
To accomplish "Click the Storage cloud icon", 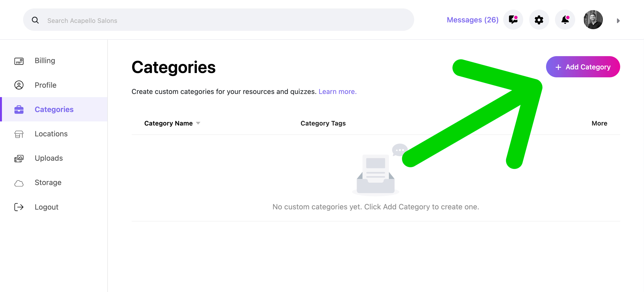I will (x=19, y=183).
